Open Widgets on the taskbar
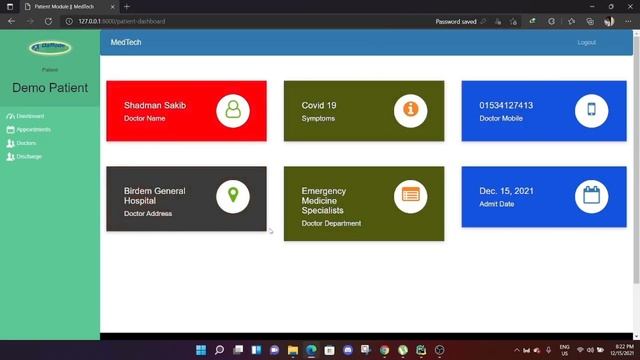Viewport: 640px width, 360px height. coord(256,350)
